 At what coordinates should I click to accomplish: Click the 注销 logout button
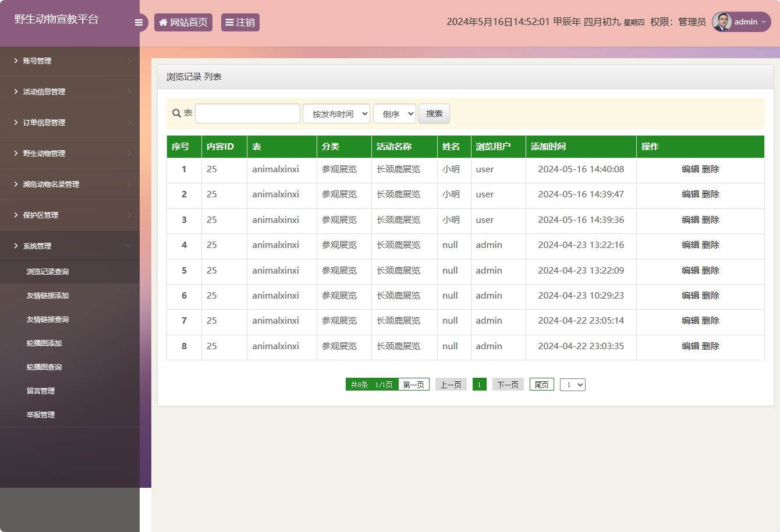240,23
